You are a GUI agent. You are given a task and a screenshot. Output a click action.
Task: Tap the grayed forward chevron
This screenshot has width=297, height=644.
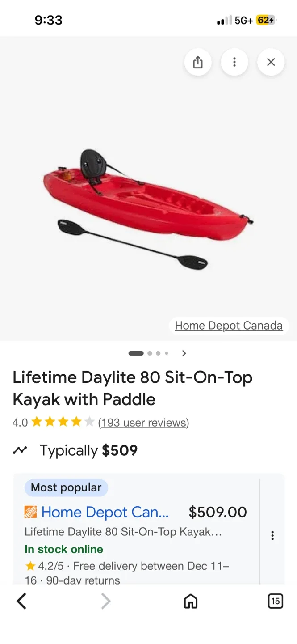106,601
